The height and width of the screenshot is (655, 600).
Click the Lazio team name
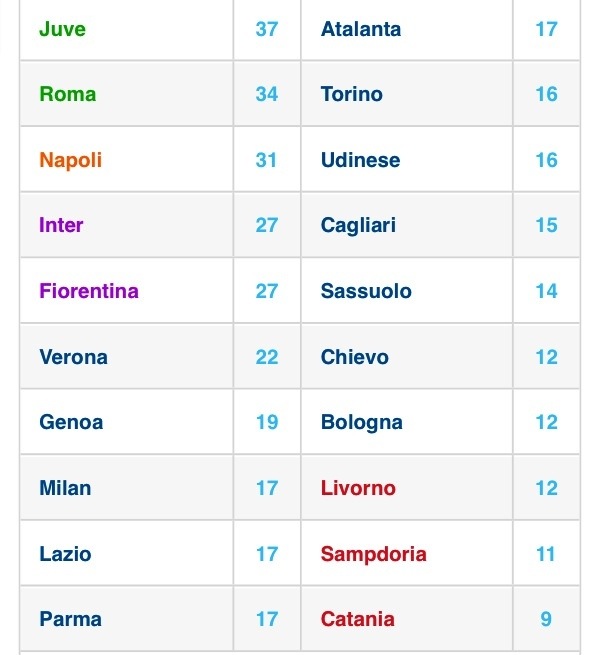(x=65, y=554)
